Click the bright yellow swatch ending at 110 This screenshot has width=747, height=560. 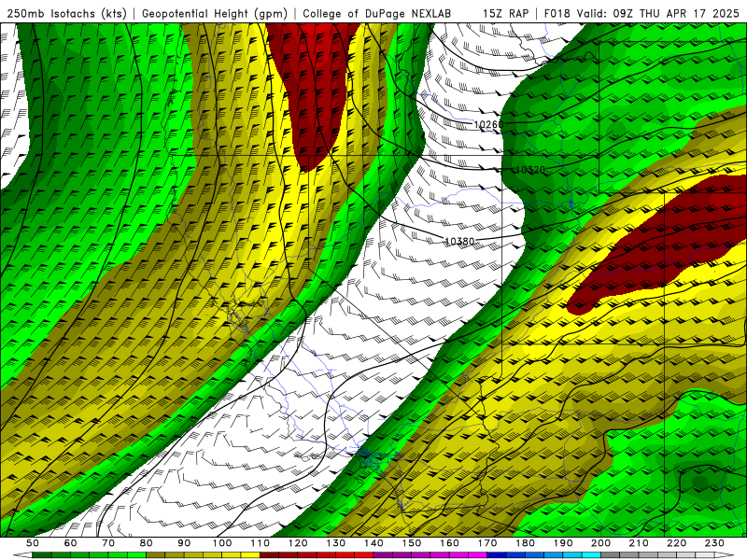pos(250,554)
